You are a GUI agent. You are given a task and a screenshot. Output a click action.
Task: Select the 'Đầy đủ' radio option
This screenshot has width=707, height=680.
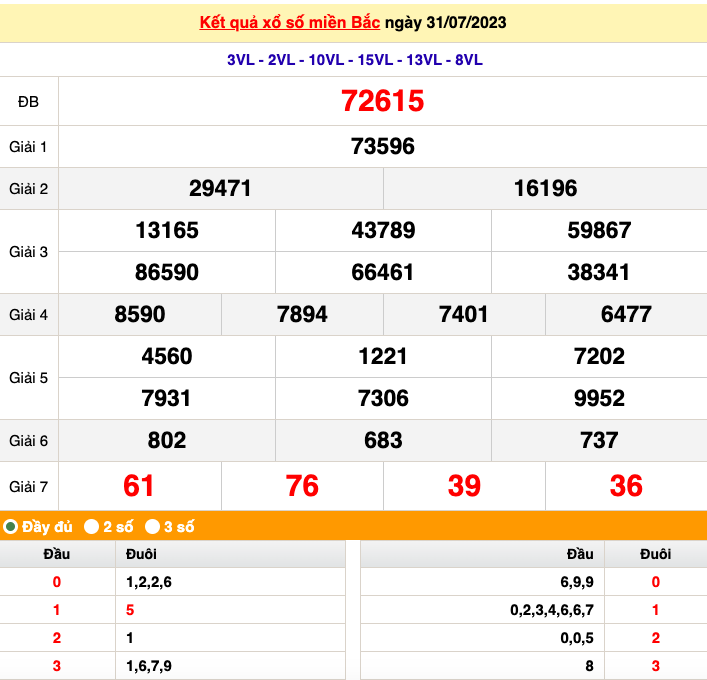coord(11,526)
